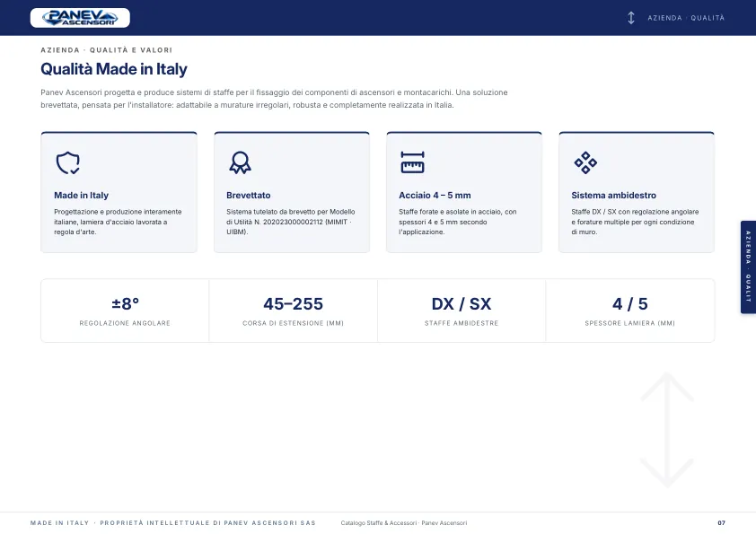Click the 4 / 5 spessore lamiera stat

(x=629, y=311)
